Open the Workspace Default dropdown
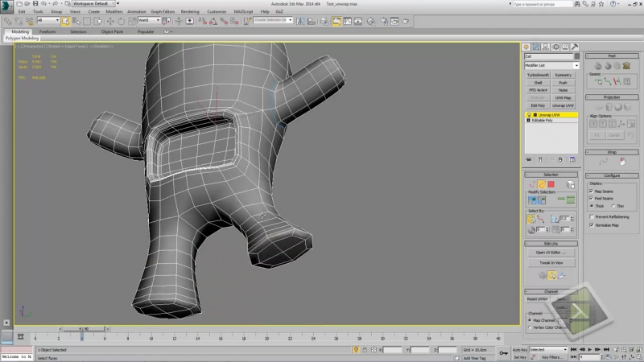Viewport: 644px width, 362px height. coord(90,4)
